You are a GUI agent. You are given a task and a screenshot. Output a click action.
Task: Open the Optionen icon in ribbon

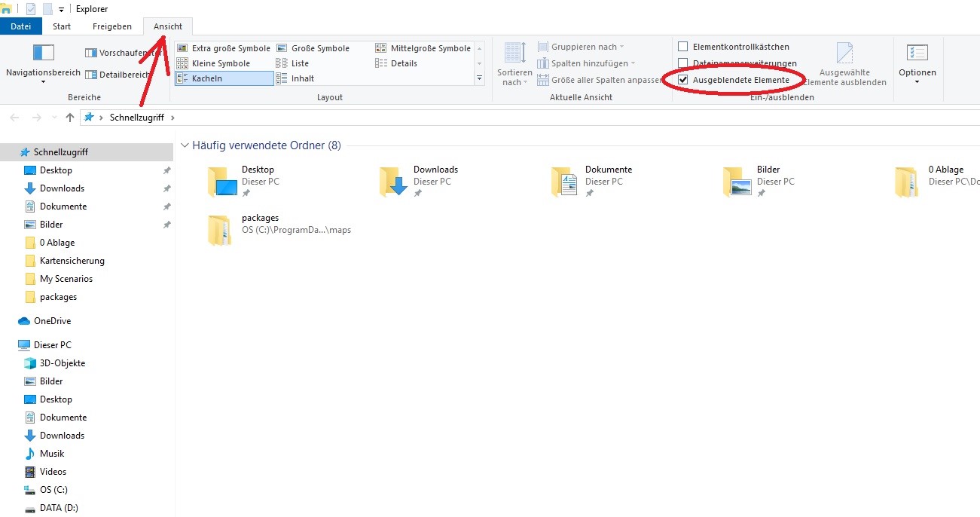[917, 54]
